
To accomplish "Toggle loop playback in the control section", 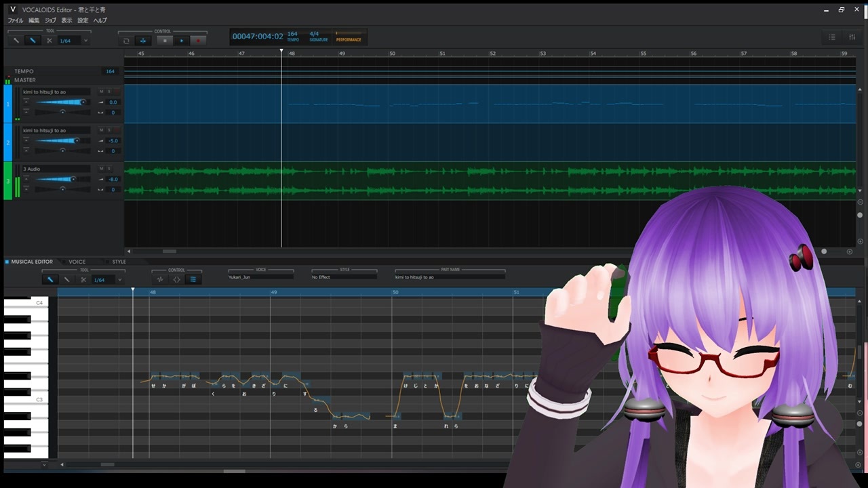I will tap(126, 41).
